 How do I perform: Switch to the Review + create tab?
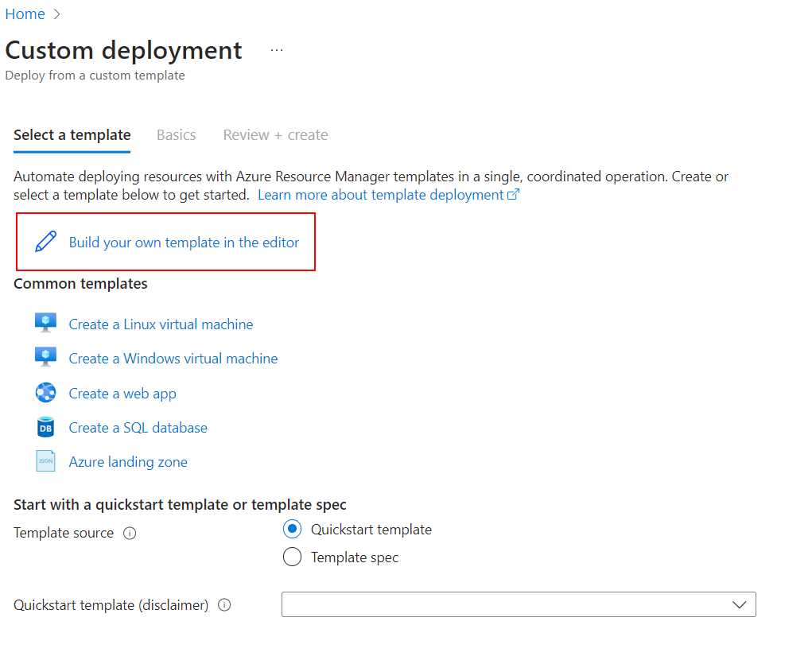coord(275,135)
